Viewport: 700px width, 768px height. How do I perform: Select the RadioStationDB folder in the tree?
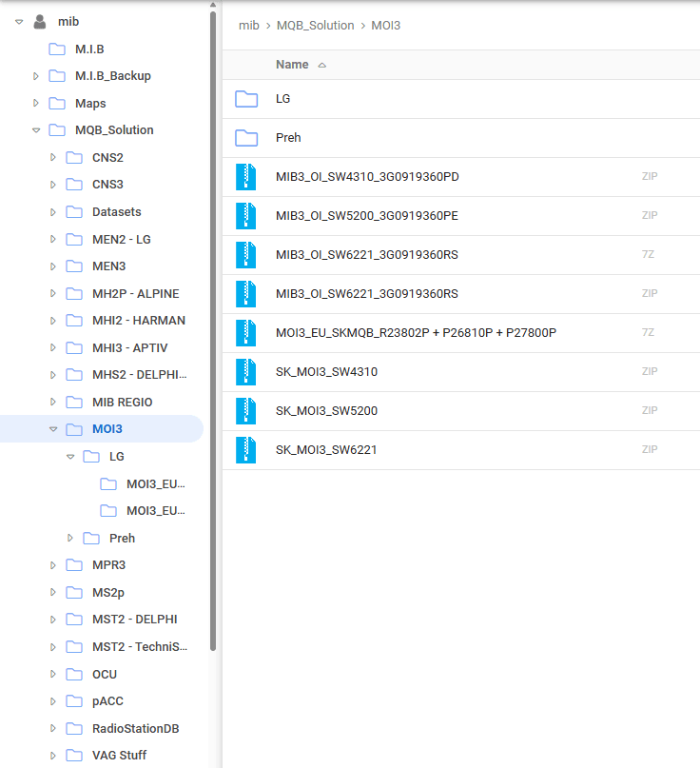(x=135, y=729)
